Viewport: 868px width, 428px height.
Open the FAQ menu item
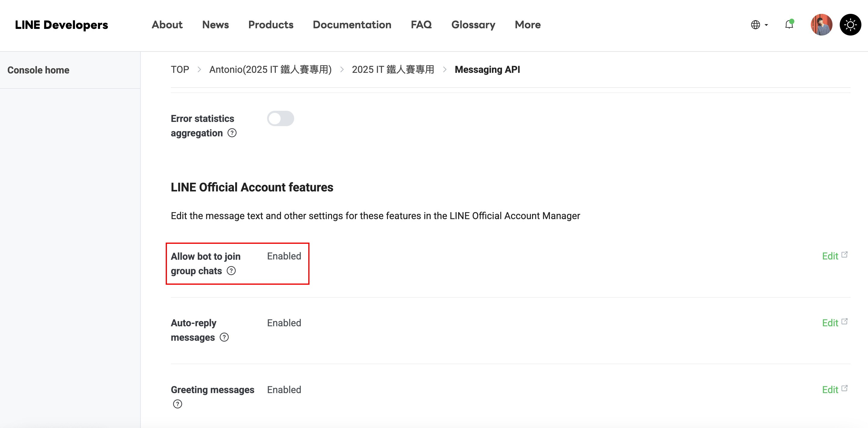coord(421,25)
